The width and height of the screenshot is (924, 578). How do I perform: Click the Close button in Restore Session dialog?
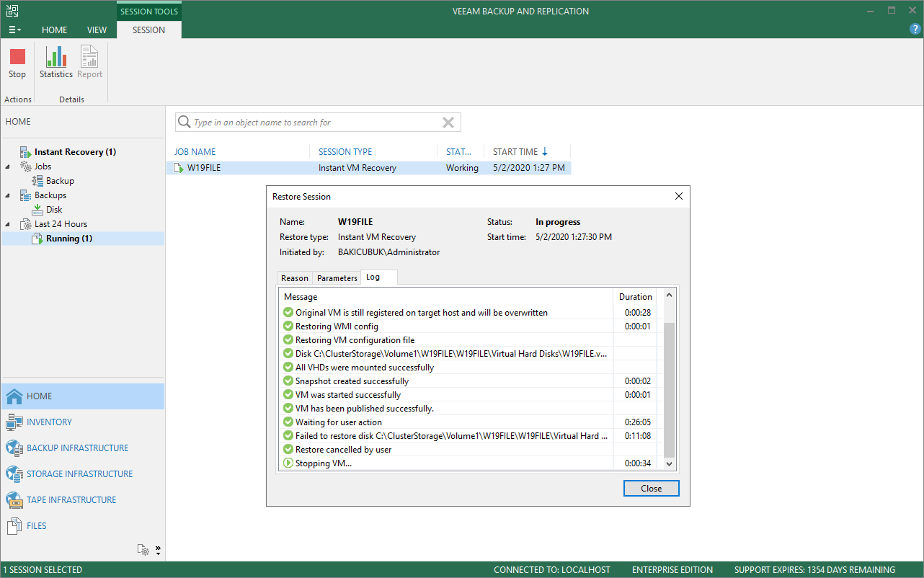pyautogui.click(x=651, y=489)
